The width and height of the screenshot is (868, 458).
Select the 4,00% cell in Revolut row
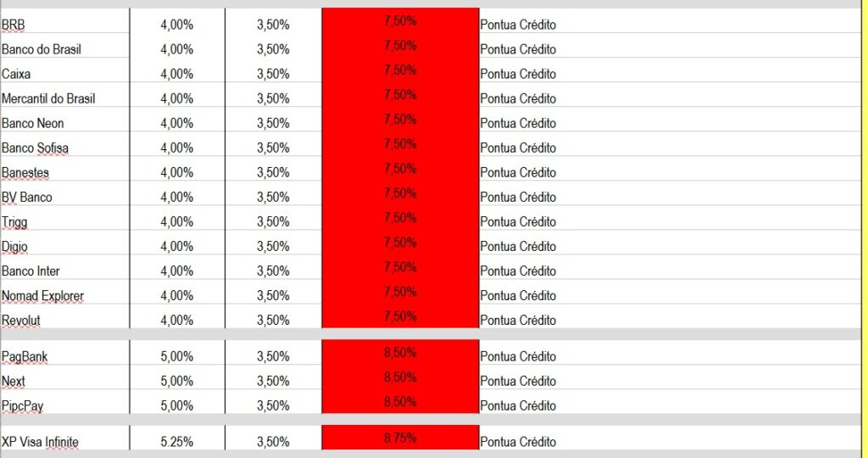(x=176, y=320)
